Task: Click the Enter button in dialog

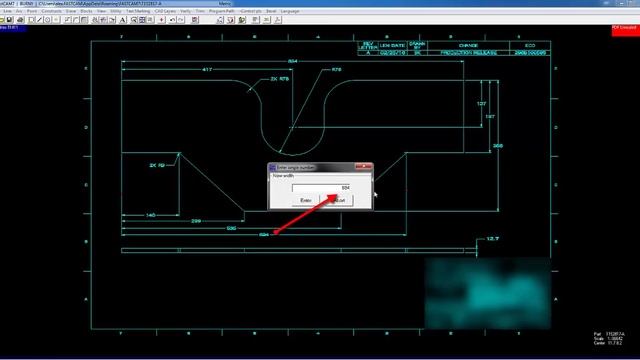Action: coord(306,200)
